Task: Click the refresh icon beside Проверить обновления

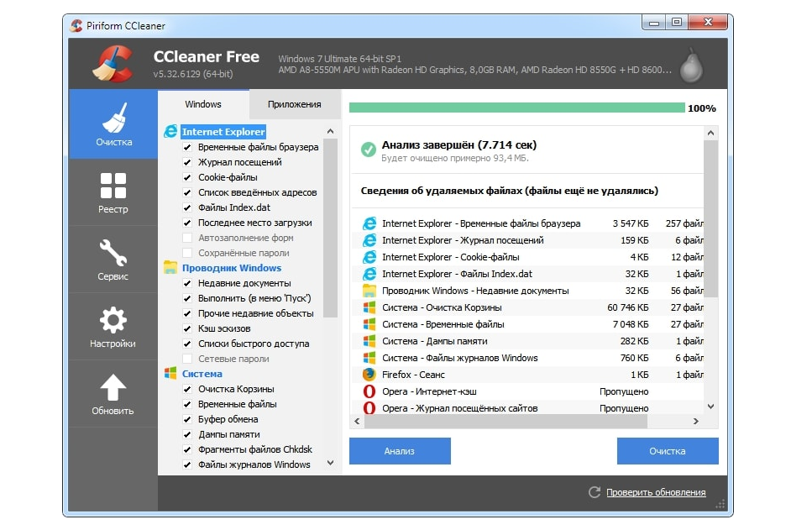Action: click(x=595, y=492)
